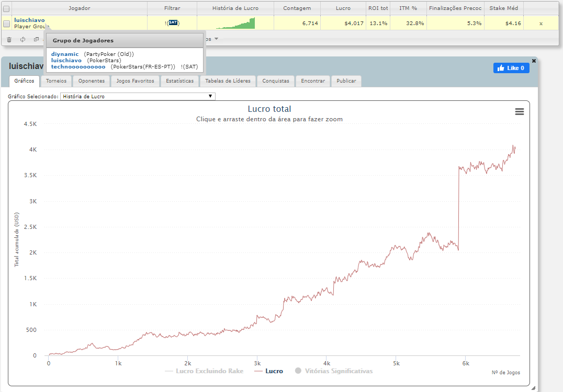Image resolution: width=563 pixels, height=392 pixels.
Task: Select the Estatísticas tab
Action: [179, 81]
